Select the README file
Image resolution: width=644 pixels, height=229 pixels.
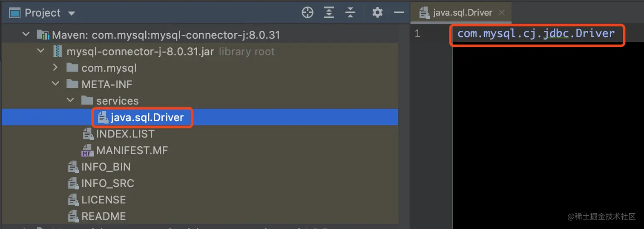pos(103,216)
